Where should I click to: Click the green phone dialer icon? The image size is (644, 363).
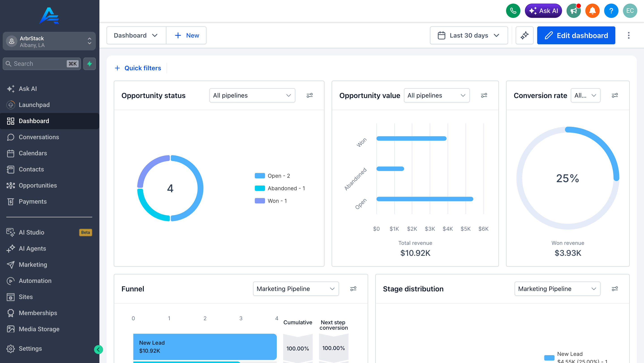coord(513,11)
